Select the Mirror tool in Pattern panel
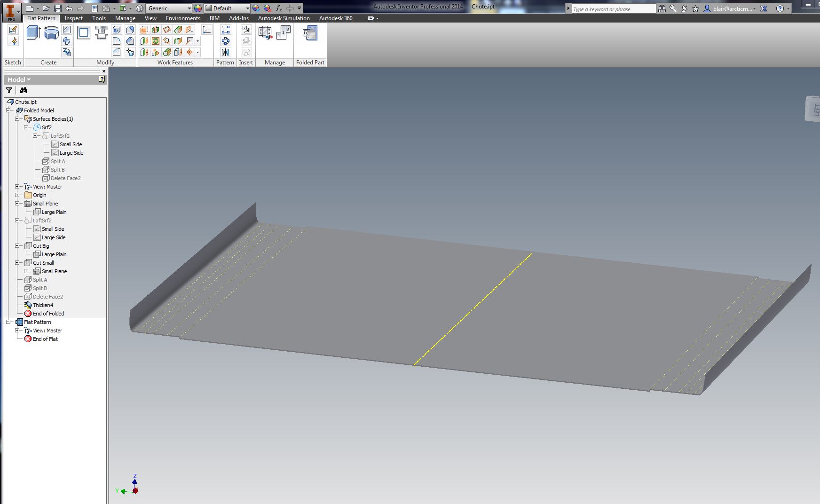This screenshot has width=820, height=504. (x=226, y=52)
